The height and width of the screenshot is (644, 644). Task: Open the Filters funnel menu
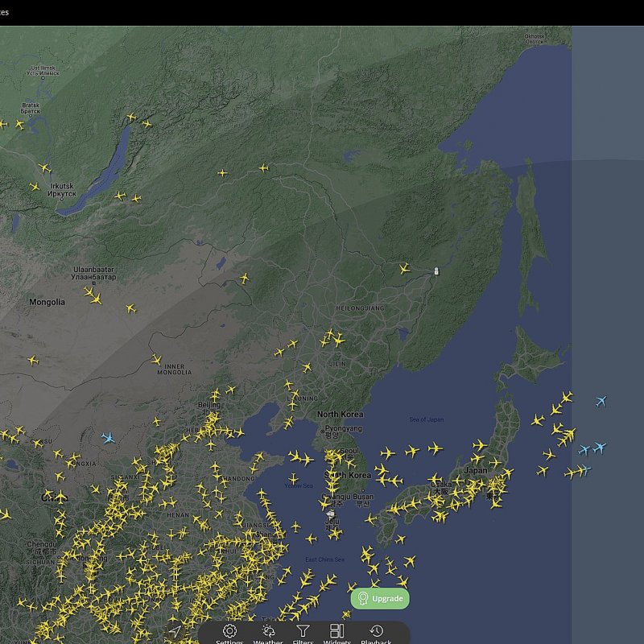303,632
